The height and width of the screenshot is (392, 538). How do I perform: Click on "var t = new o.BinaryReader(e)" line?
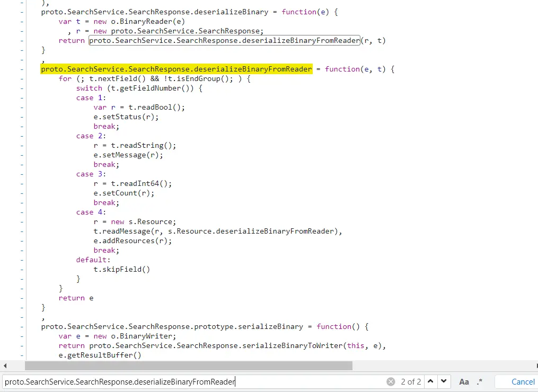[x=122, y=21]
